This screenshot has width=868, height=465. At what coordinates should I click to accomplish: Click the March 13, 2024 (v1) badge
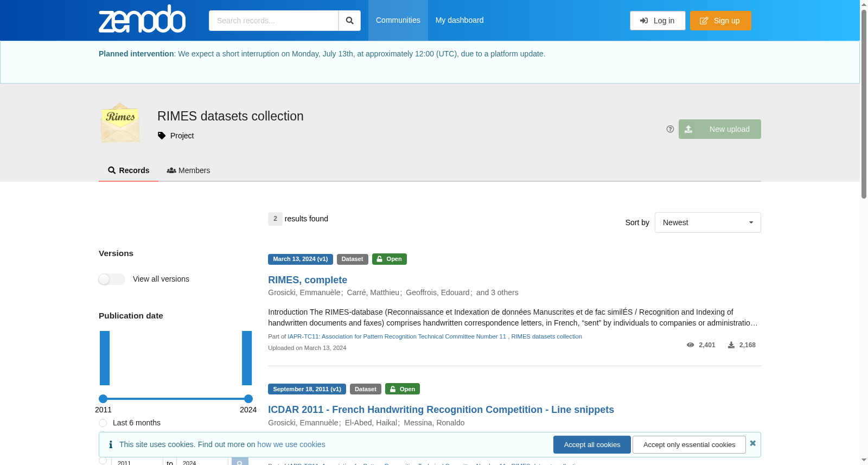point(301,259)
